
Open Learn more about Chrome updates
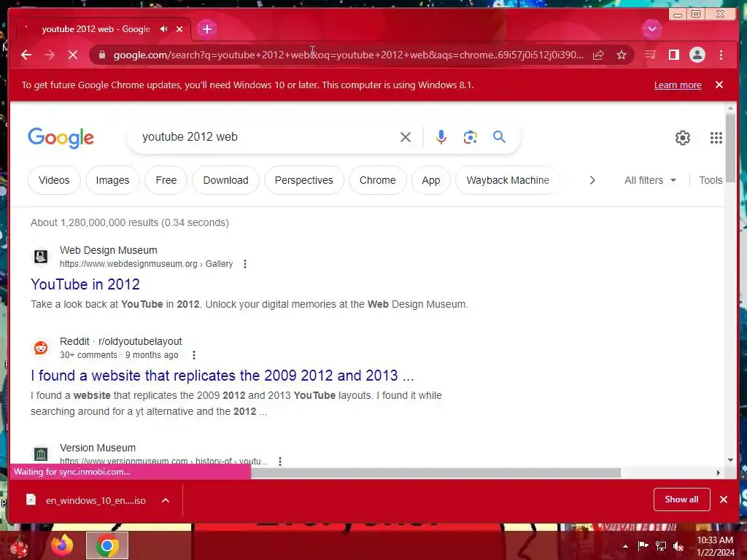pyautogui.click(x=678, y=85)
